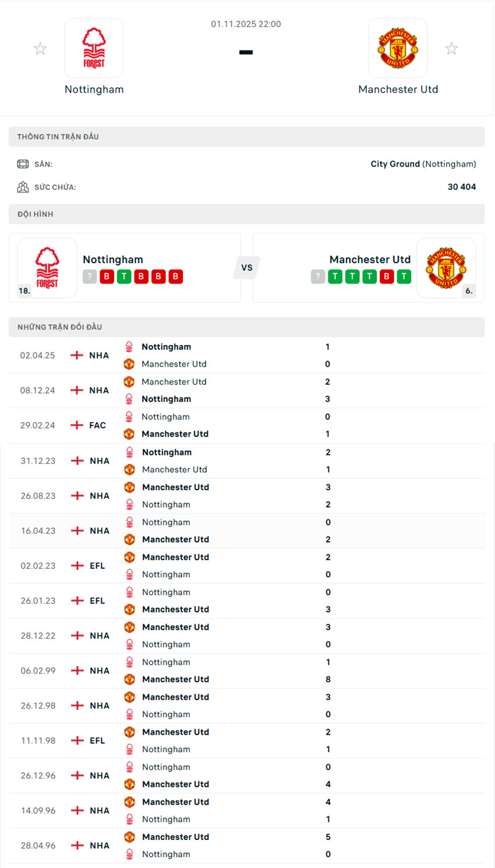Screen dimensions: 495x868
Task: Click the small Nottingham crest in the 08.12.24 result
Action: point(129,399)
